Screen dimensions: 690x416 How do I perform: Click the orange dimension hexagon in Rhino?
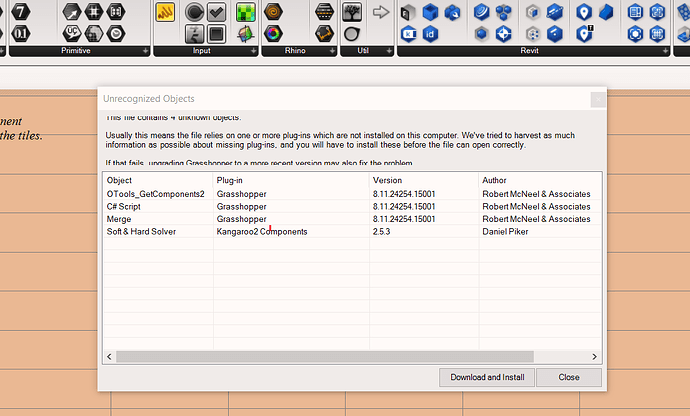coord(324,33)
